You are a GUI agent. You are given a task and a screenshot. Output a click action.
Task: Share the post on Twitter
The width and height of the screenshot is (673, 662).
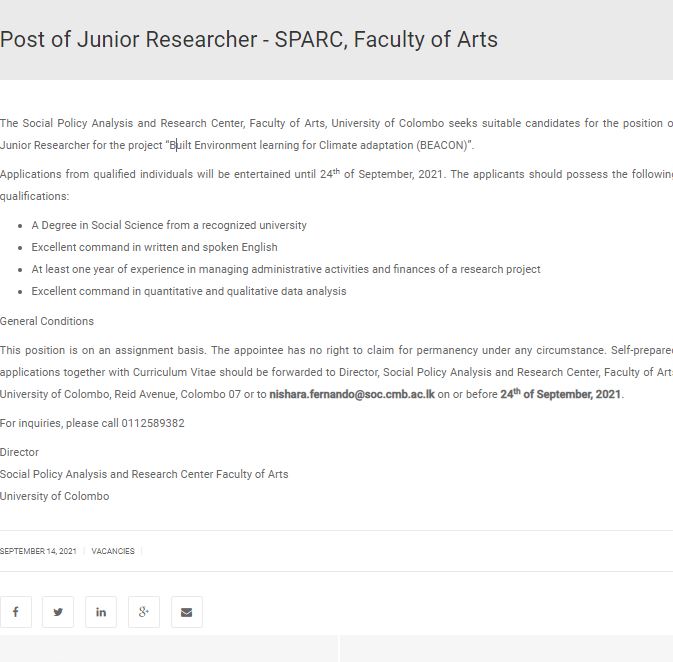coord(58,612)
